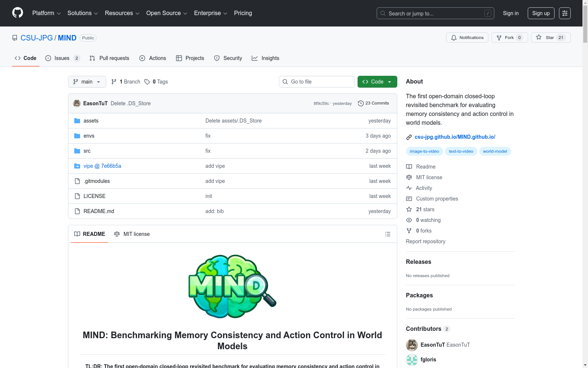Focus the Go to file field
The image size is (588, 368).
click(x=317, y=82)
